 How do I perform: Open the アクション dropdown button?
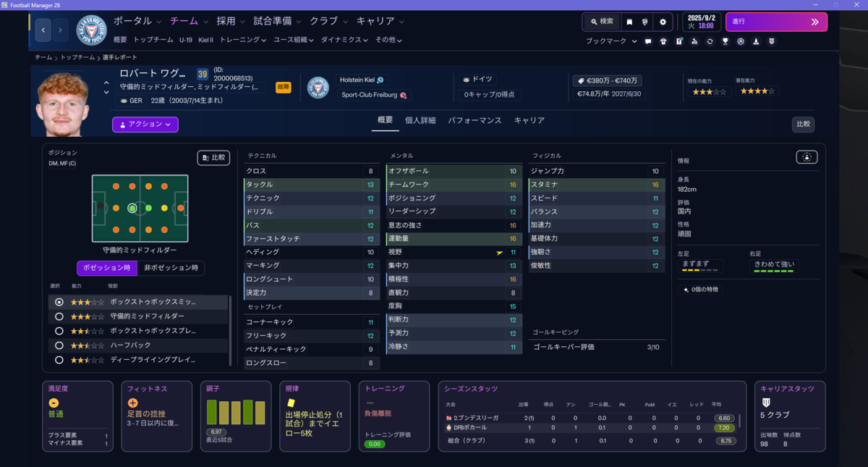(145, 125)
